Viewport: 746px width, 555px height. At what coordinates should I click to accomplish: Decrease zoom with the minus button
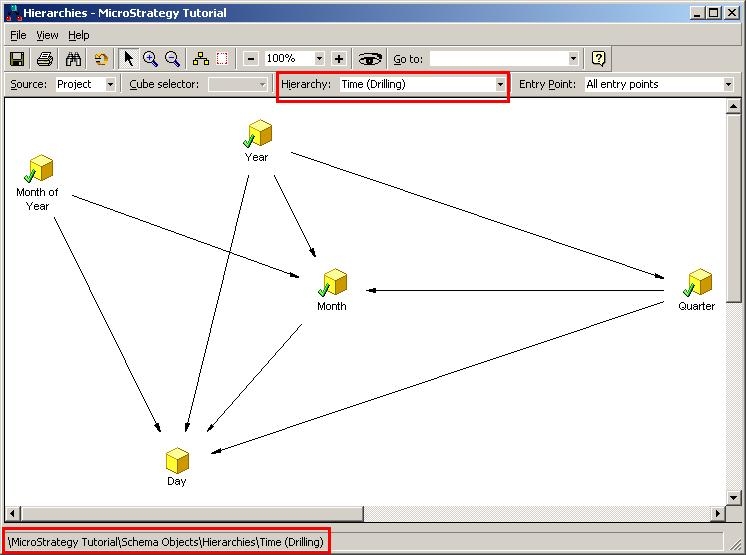point(251,59)
